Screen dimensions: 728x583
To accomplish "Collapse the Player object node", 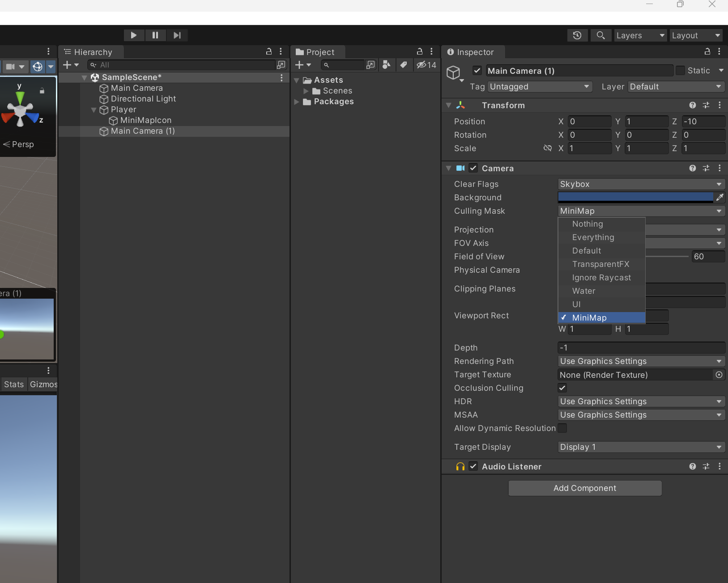I will [94, 110].
